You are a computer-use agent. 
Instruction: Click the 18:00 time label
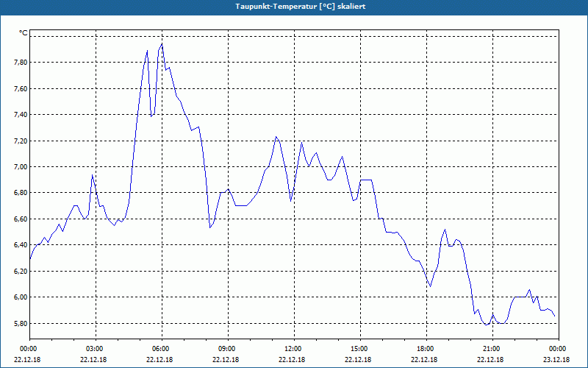coord(426,349)
